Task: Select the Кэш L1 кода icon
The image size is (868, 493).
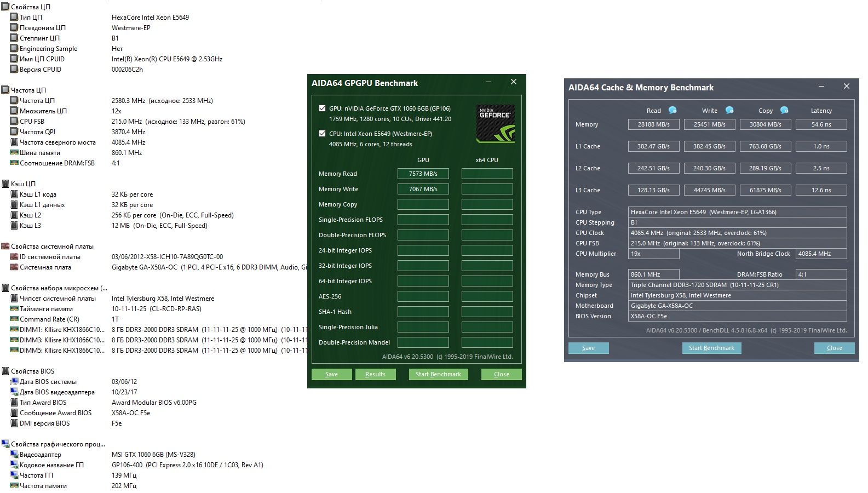Action: pyautogui.click(x=14, y=194)
